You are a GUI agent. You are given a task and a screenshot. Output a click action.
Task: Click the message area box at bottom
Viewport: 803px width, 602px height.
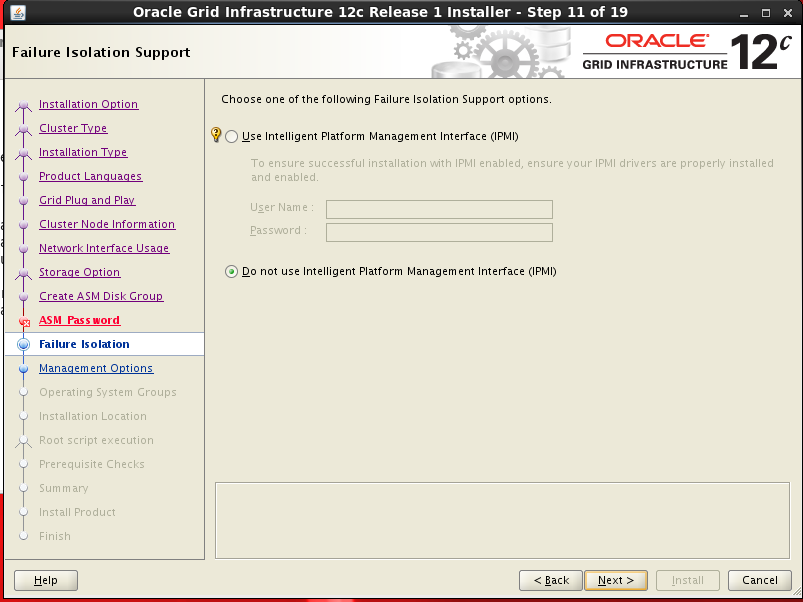pyautogui.click(x=502, y=521)
